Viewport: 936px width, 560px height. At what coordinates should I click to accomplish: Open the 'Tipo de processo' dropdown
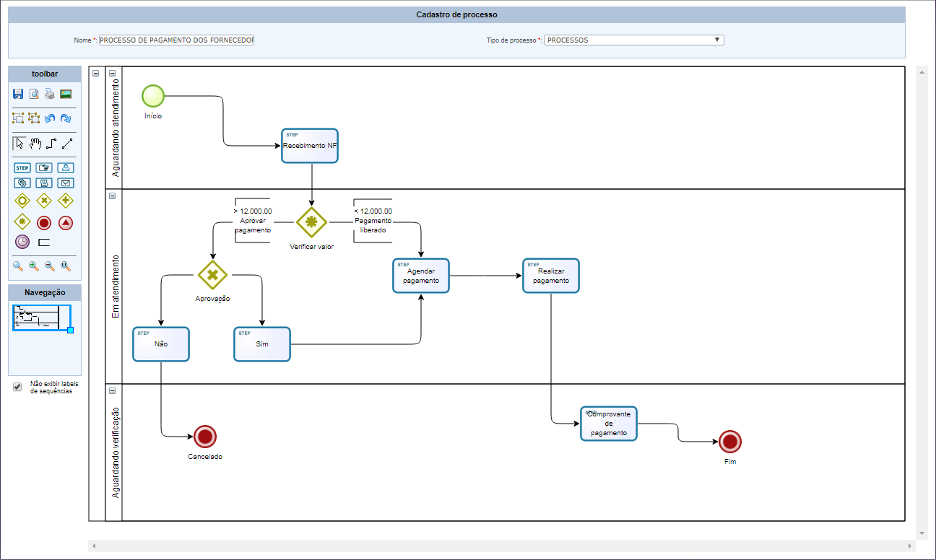pyautogui.click(x=634, y=40)
